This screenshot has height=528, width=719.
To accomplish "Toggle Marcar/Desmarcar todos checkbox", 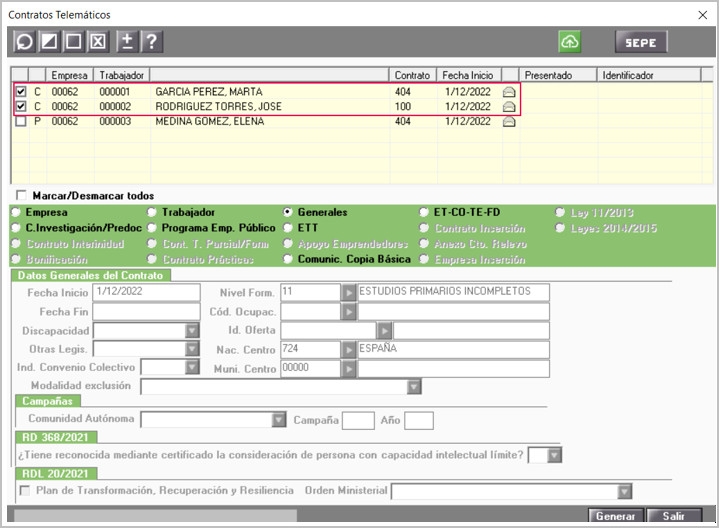I will pyautogui.click(x=21, y=195).
